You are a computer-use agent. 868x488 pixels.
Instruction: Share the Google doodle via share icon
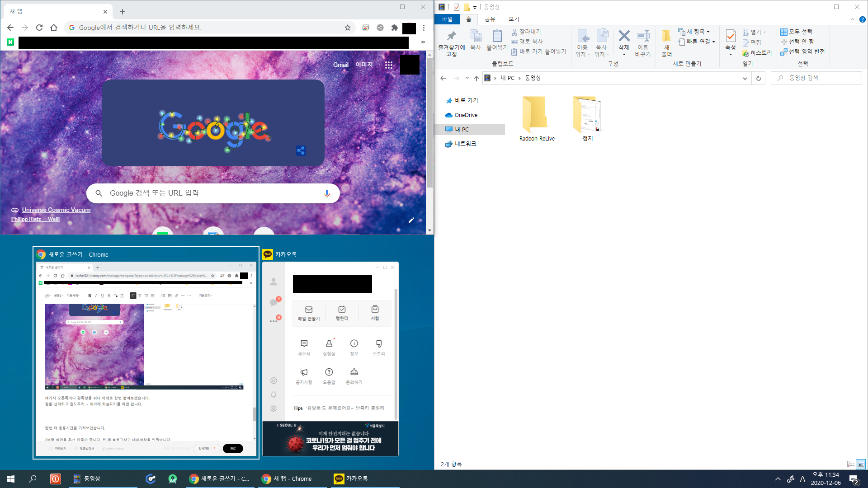pos(301,151)
